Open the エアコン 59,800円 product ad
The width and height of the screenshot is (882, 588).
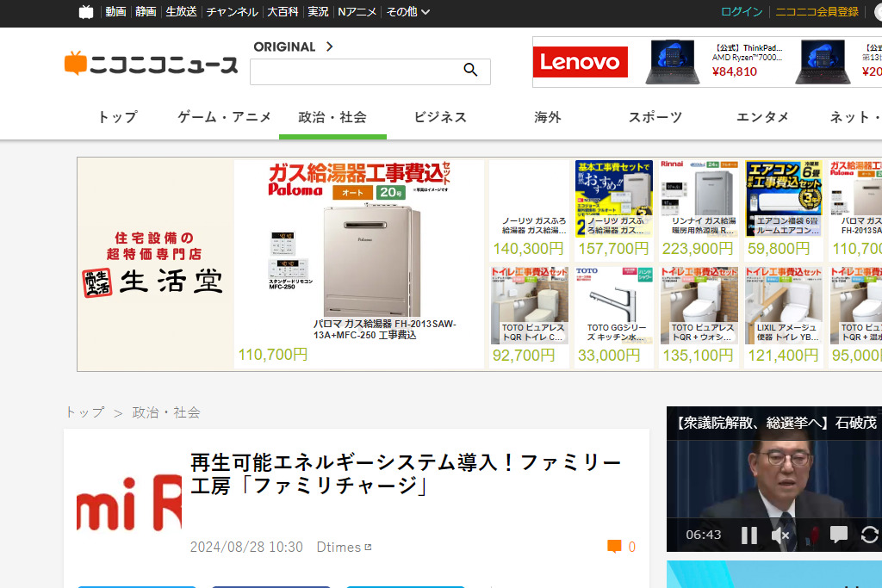click(783, 210)
